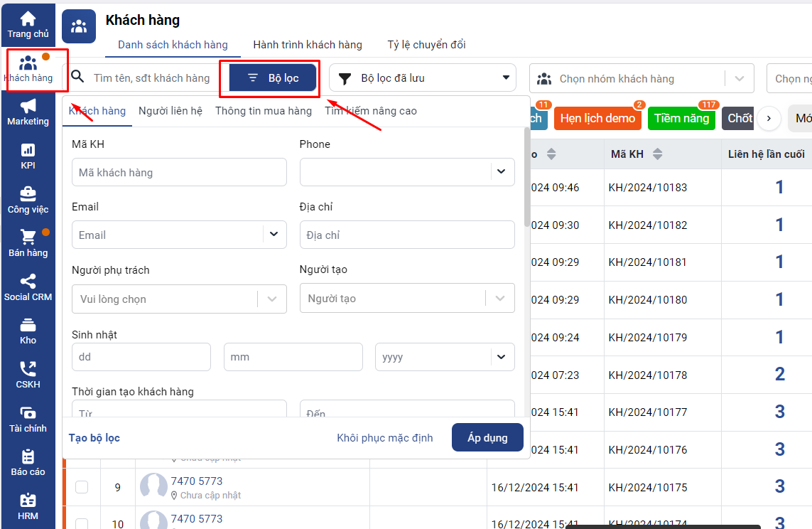Click the Trang chủ home icon
The image size is (812, 529).
click(x=28, y=19)
